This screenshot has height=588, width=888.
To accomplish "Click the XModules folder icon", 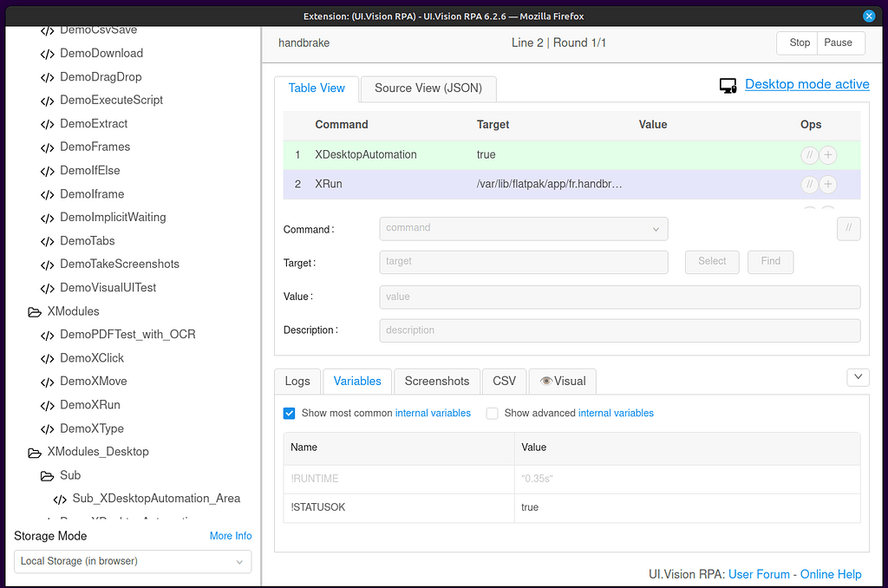I will click(x=34, y=310).
